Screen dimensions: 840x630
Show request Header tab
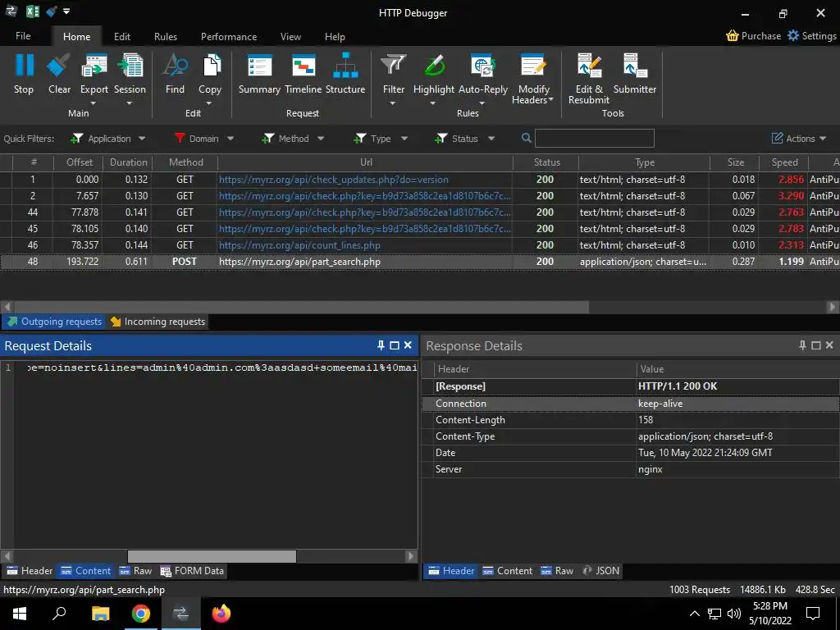[x=30, y=571]
